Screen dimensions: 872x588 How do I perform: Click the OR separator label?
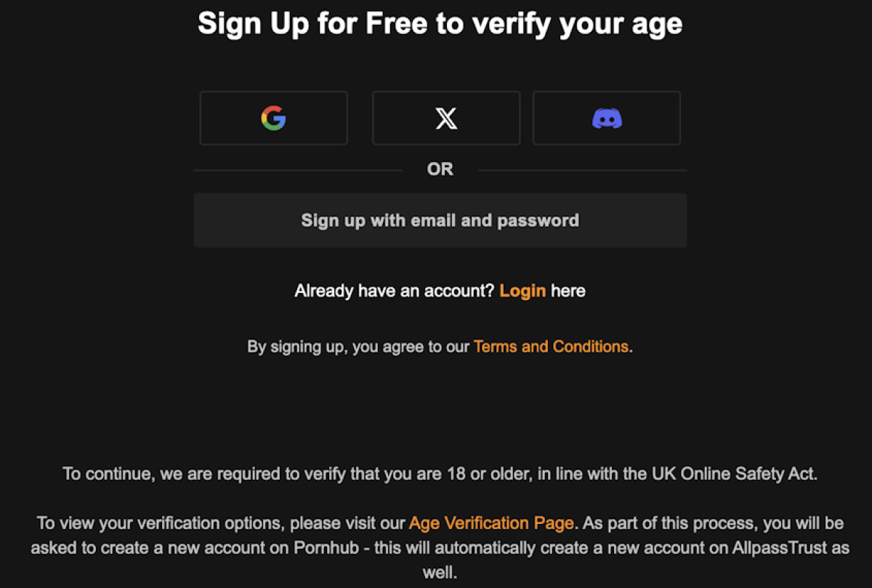(440, 169)
